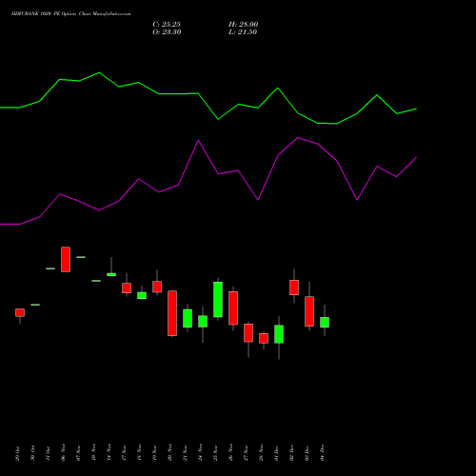
Task: Click the 04 Dec date label
Action: [322, 453]
